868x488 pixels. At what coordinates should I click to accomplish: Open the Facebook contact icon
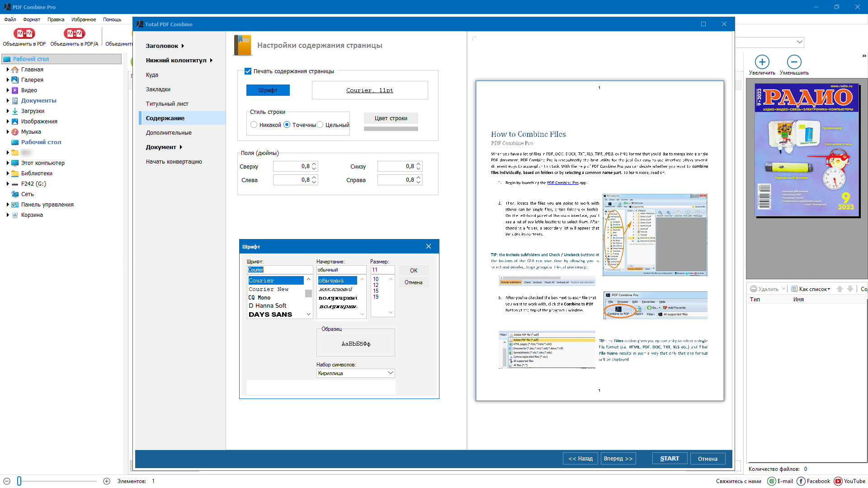(x=801, y=481)
